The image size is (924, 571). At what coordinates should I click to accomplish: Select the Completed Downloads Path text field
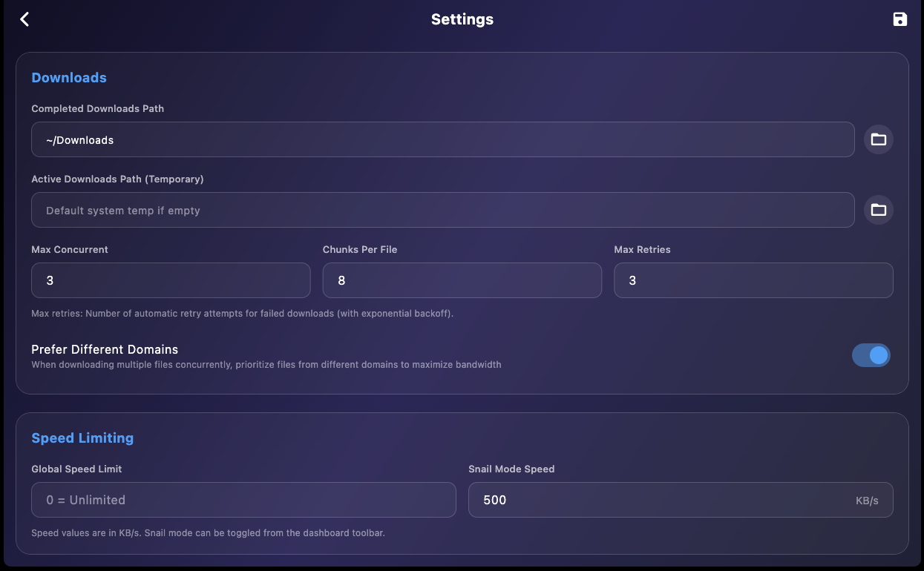443,139
